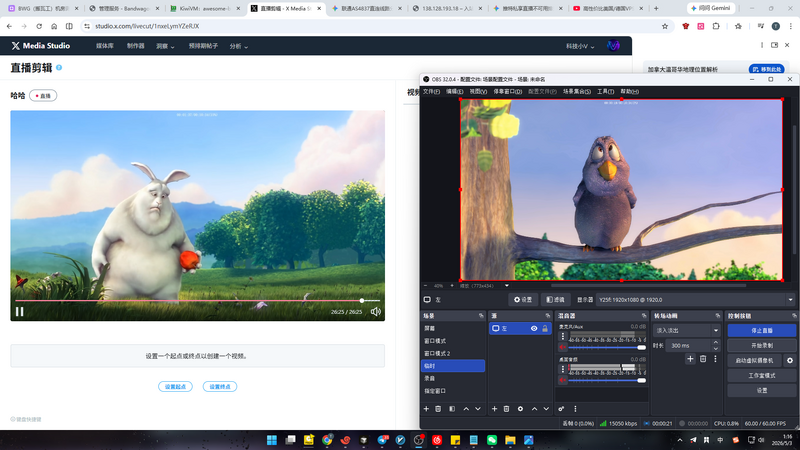Seek on the live cut video progress bar

197,301
